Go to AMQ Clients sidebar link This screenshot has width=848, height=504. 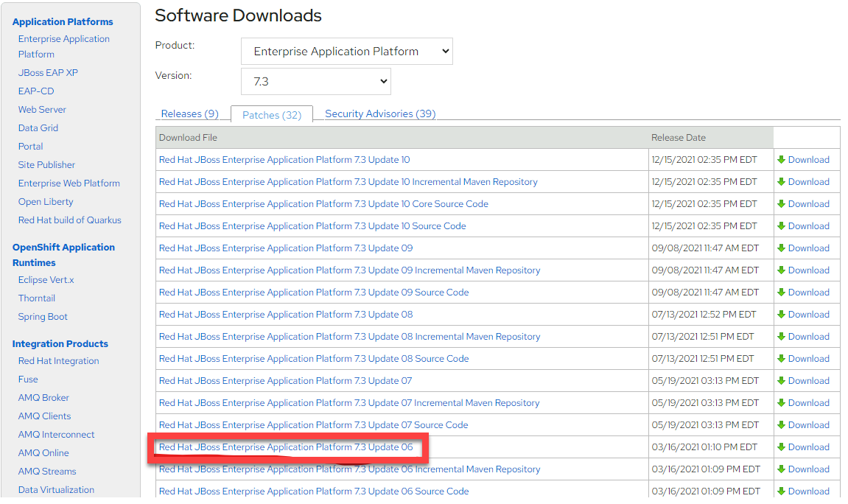pyautogui.click(x=44, y=416)
